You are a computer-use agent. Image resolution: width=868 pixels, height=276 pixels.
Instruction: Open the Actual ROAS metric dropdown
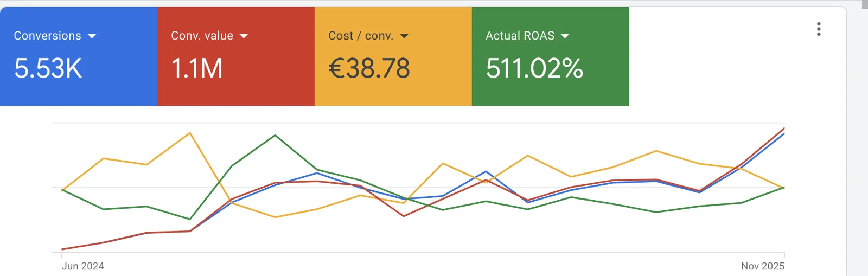point(527,36)
